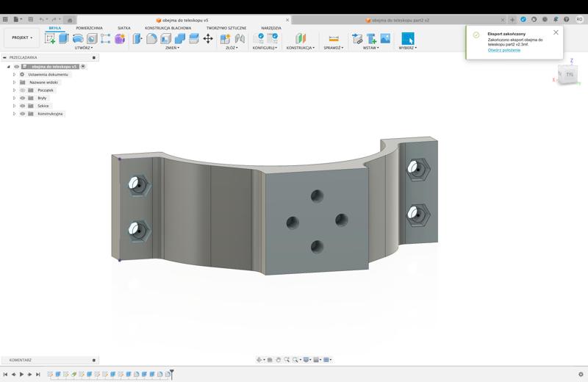Toggle visibility of Początek folder
Image resolution: width=588 pixels, height=382 pixels.
pyautogui.click(x=23, y=90)
